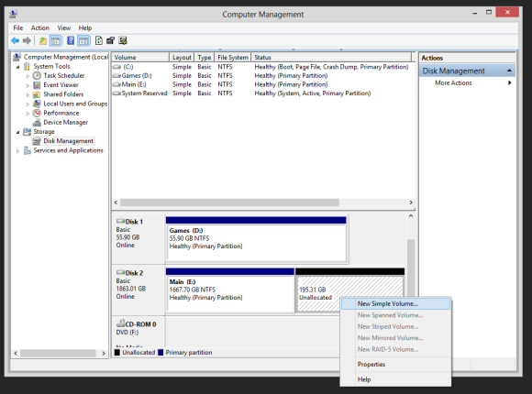Select the Event Viewer icon
532x394 pixels.
pyautogui.click(x=37, y=85)
